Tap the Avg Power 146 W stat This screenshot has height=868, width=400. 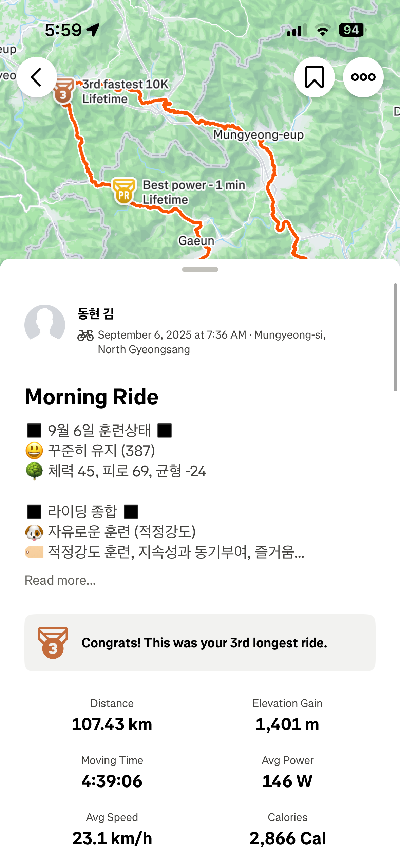pos(287,774)
